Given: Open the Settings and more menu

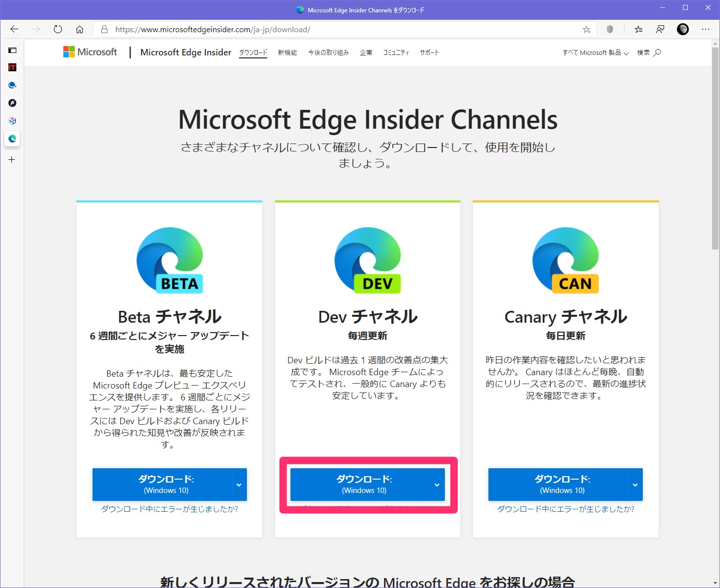Looking at the screenshot, I should point(706,29).
